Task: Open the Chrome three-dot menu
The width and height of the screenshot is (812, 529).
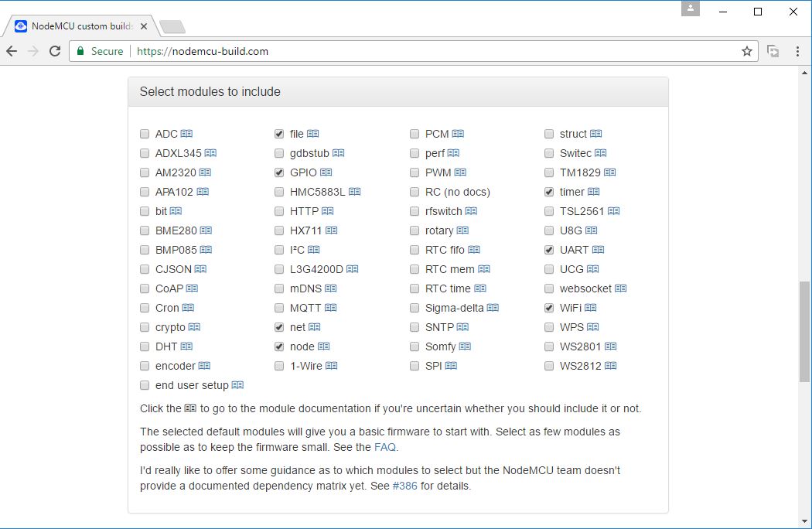Action: (797, 51)
